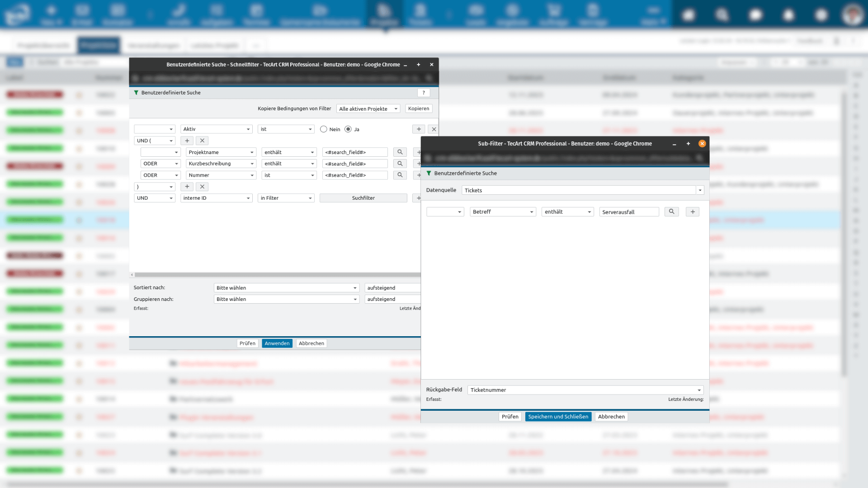Screen dimensions: 868x488
Task: Select the Nein radio button
Action: [x=324, y=129]
